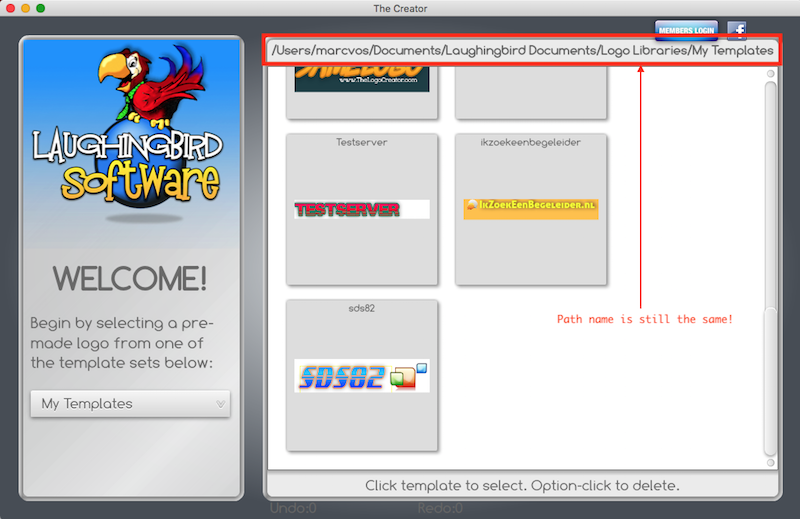Click the Undo:0 label
The height and width of the screenshot is (519, 800).
click(293, 508)
